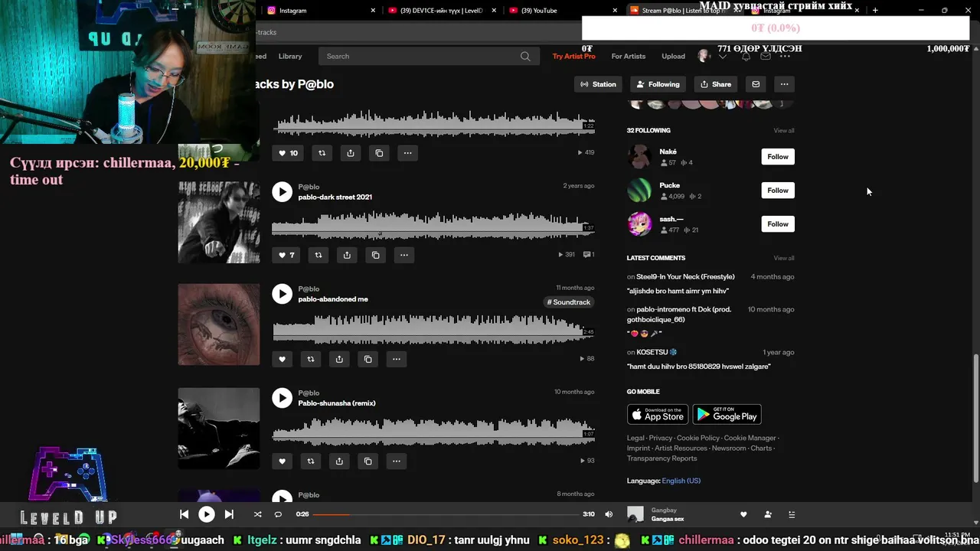Screen dimensions: 980x551
Task: Switch to the YouTube browser tab
Action: pyautogui.click(x=563, y=11)
